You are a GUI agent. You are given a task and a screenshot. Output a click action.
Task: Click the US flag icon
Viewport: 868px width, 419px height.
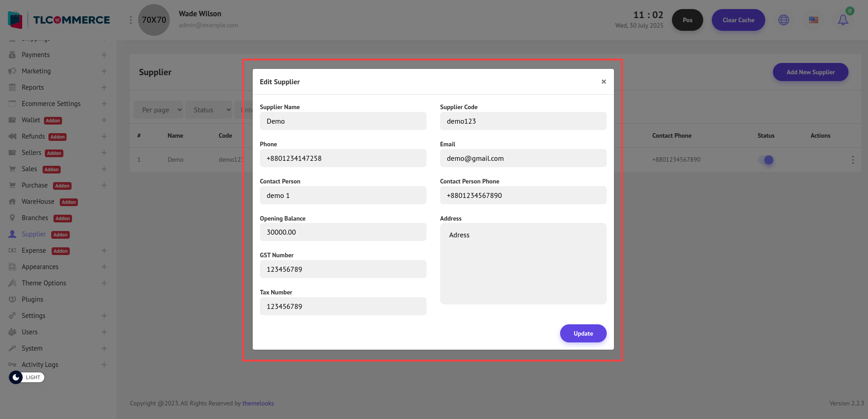coord(814,20)
